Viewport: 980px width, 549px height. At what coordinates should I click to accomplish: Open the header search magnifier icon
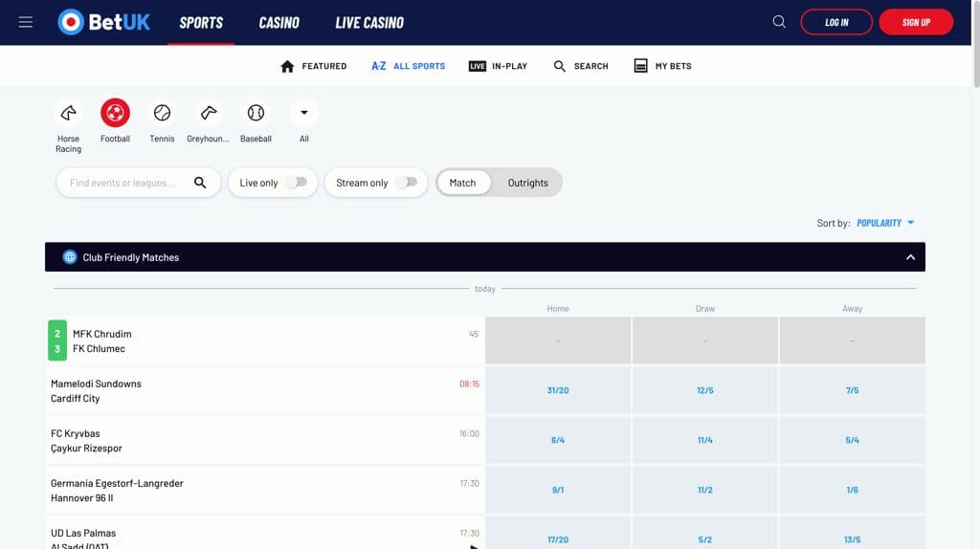tap(779, 22)
